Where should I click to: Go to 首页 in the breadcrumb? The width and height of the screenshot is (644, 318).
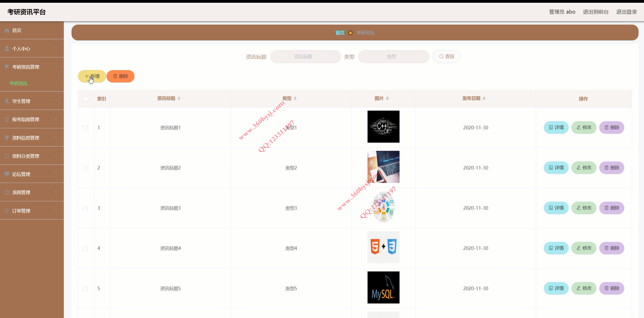(340, 33)
